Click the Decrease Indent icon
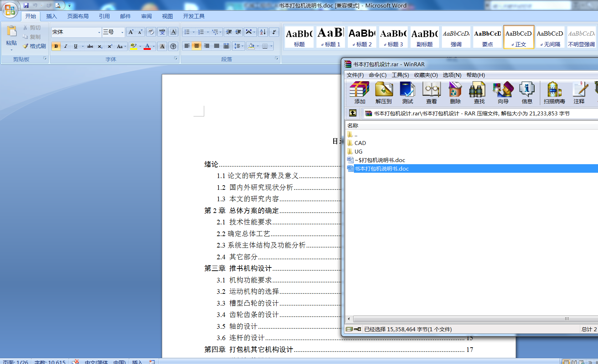 point(229,32)
